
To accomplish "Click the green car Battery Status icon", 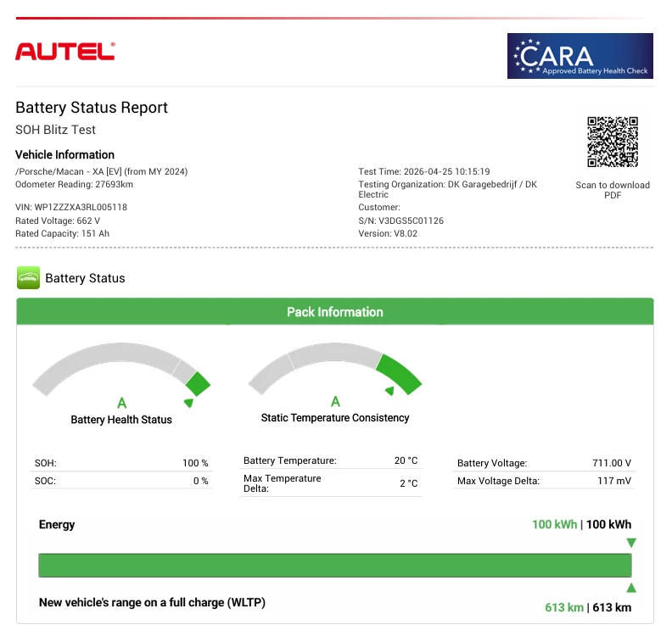I will click(x=28, y=278).
